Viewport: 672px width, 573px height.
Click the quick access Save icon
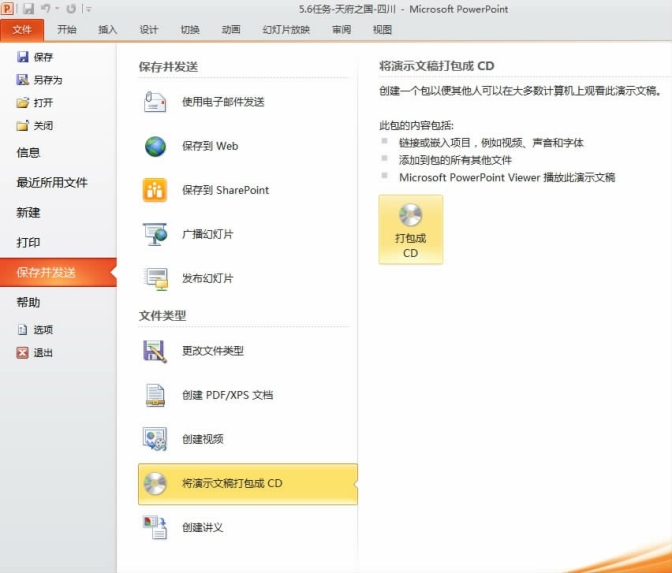[28, 9]
